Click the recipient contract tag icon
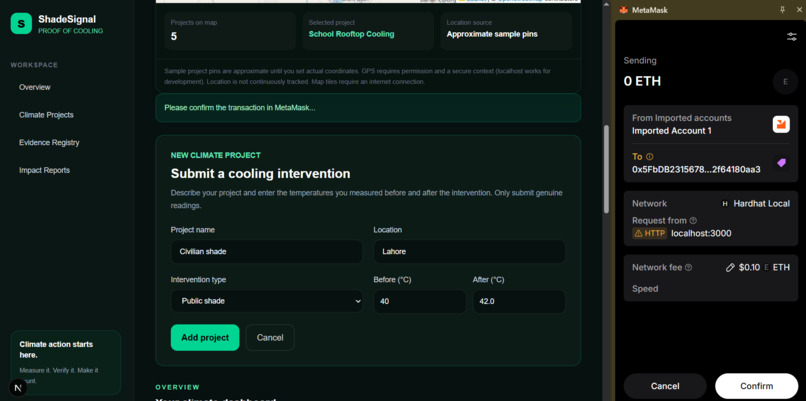This screenshot has height=401, width=806. click(x=781, y=163)
